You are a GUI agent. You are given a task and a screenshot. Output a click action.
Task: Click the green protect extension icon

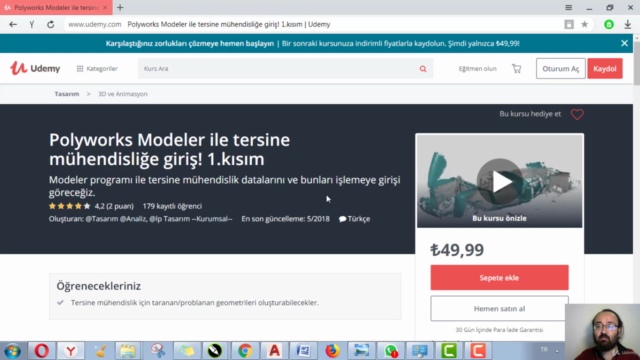(609, 24)
